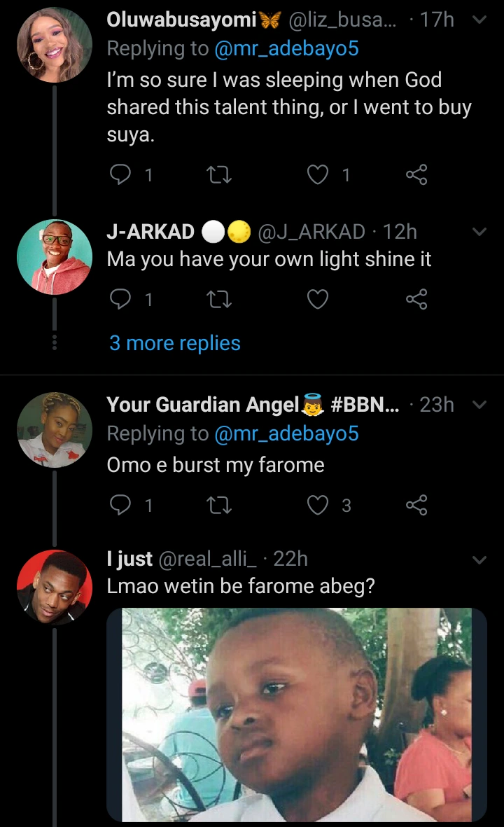Retweet J-ARKAD's tweet

pyautogui.click(x=219, y=300)
